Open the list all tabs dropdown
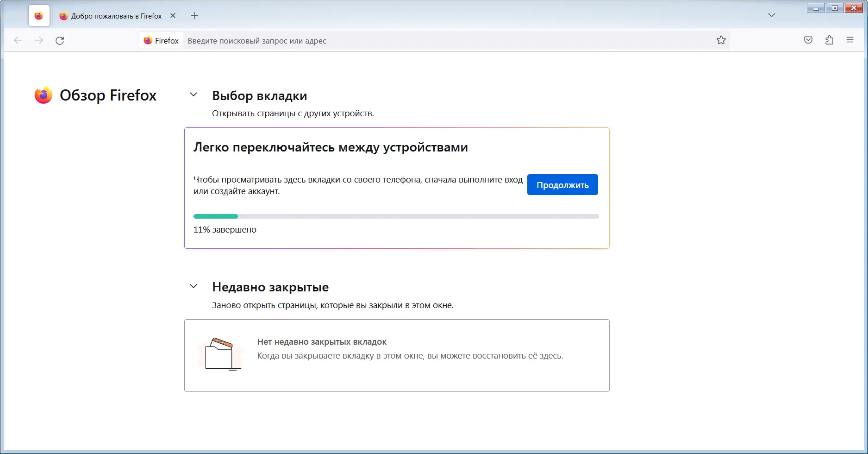Image resolution: width=868 pixels, height=454 pixels. (771, 15)
